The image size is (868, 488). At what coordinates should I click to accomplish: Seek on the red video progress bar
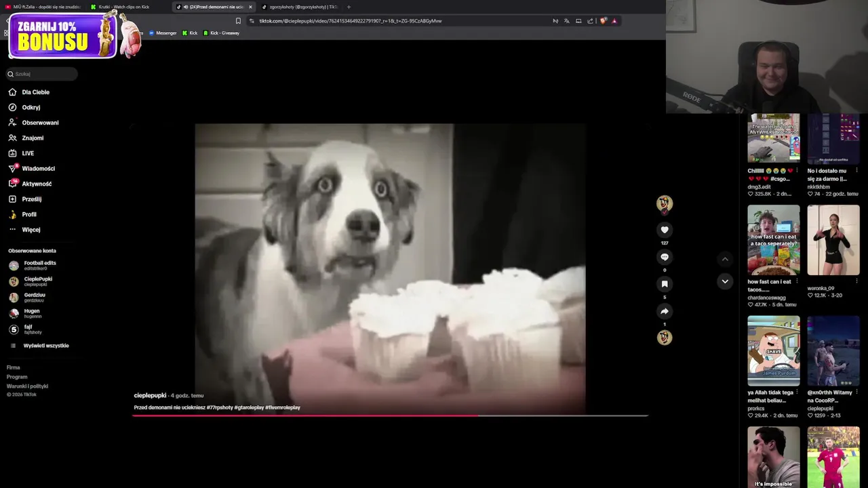(x=390, y=415)
